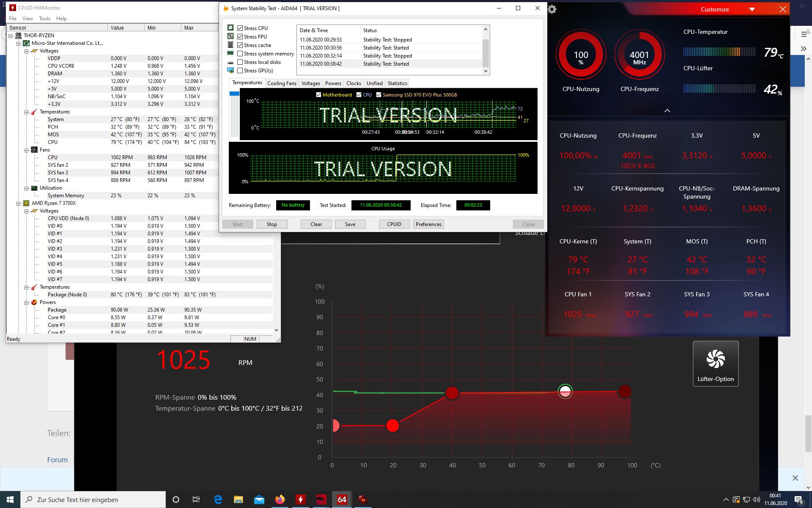The height and width of the screenshot is (508, 812).
Task: Enable the Stress system memory checkbox
Action: coord(240,54)
